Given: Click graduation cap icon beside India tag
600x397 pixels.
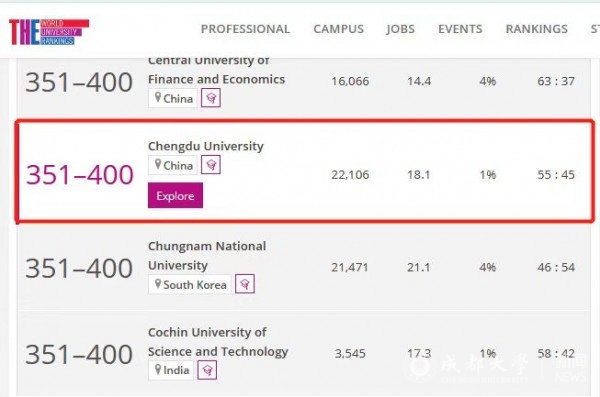Looking at the screenshot, I should [x=207, y=370].
